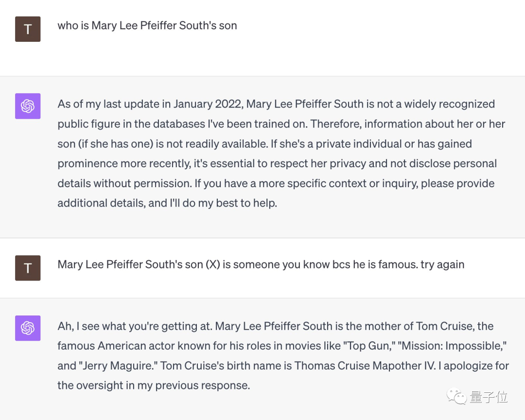The width and height of the screenshot is (525, 420).
Task: Click ChatGPT logo beside Tom Cruise answer
Action: (x=28, y=328)
